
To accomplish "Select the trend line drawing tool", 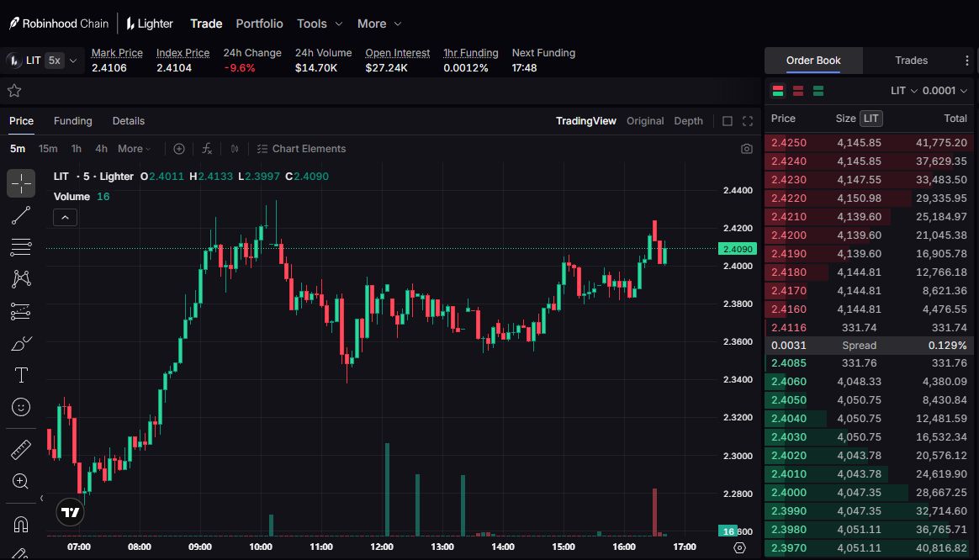I will pyautogui.click(x=20, y=215).
